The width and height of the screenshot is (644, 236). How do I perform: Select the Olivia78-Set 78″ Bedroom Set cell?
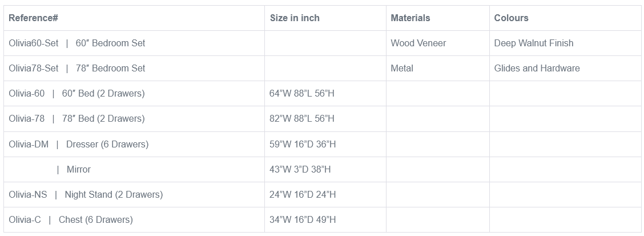click(77, 69)
